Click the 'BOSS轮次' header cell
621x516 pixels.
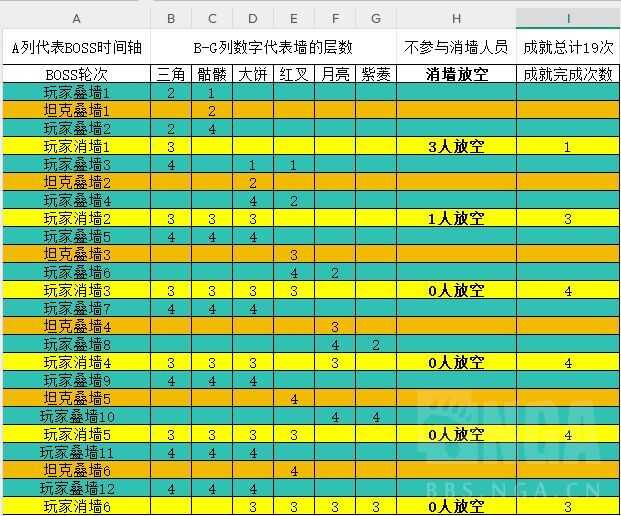[x=76, y=74]
